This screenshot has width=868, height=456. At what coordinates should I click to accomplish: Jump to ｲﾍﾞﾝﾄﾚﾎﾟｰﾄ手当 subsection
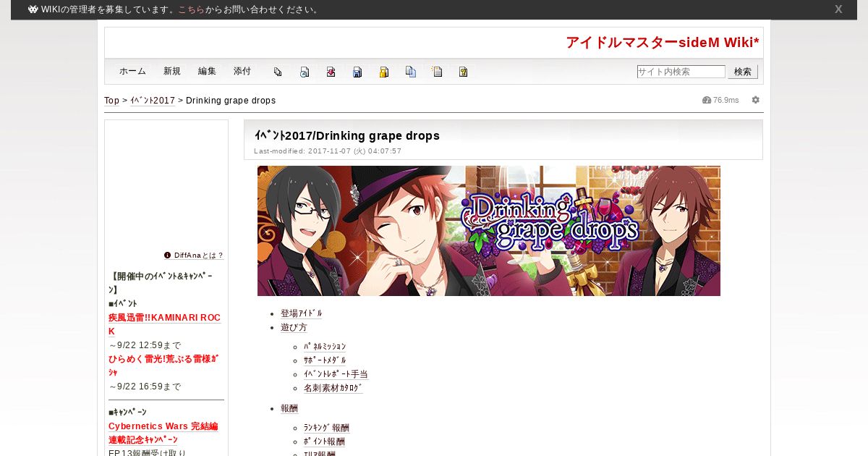(336, 374)
